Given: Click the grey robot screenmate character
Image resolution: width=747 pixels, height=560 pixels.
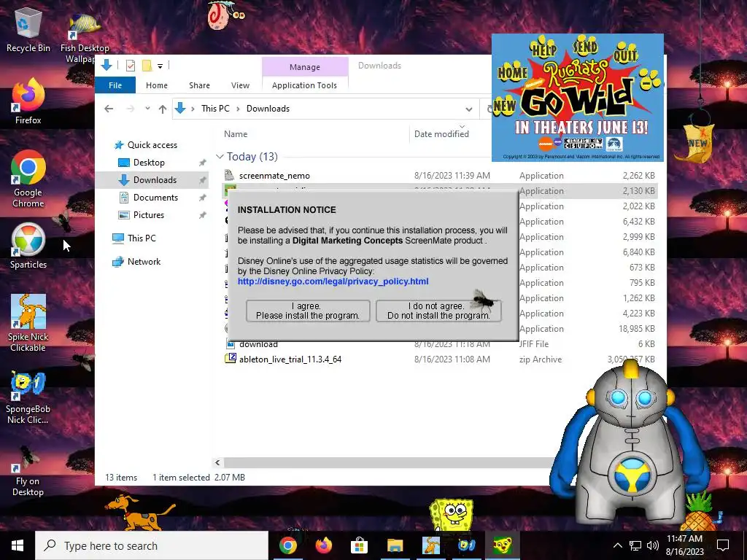Looking at the screenshot, I should [x=631, y=443].
